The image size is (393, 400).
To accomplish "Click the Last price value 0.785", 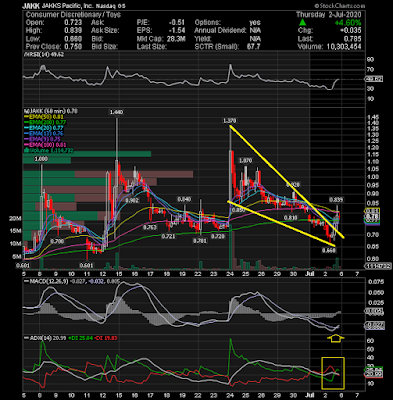I will [353, 39].
